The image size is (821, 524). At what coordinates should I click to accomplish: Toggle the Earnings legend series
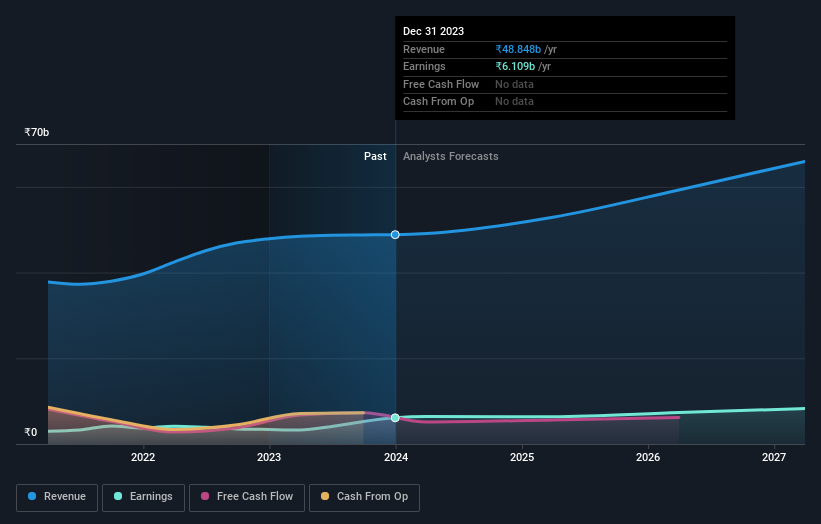pyautogui.click(x=143, y=497)
